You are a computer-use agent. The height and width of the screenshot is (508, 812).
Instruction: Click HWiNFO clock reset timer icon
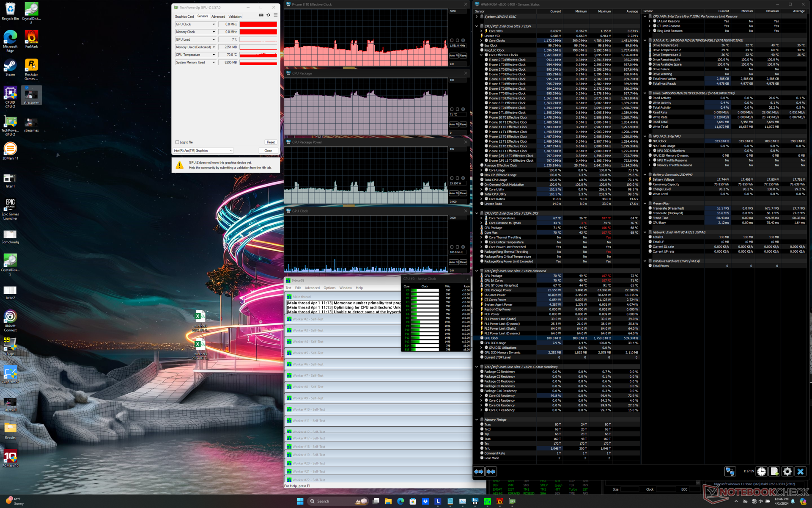click(761, 472)
